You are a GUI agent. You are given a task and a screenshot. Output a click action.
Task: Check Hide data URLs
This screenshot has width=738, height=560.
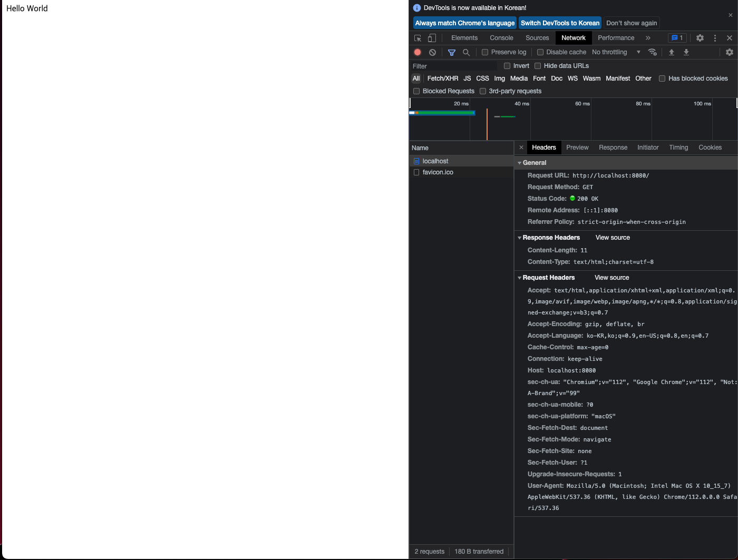[x=538, y=66]
